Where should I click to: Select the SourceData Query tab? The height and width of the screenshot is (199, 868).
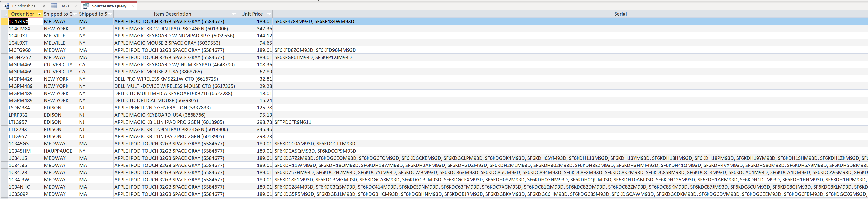pyautogui.click(x=109, y=6)
